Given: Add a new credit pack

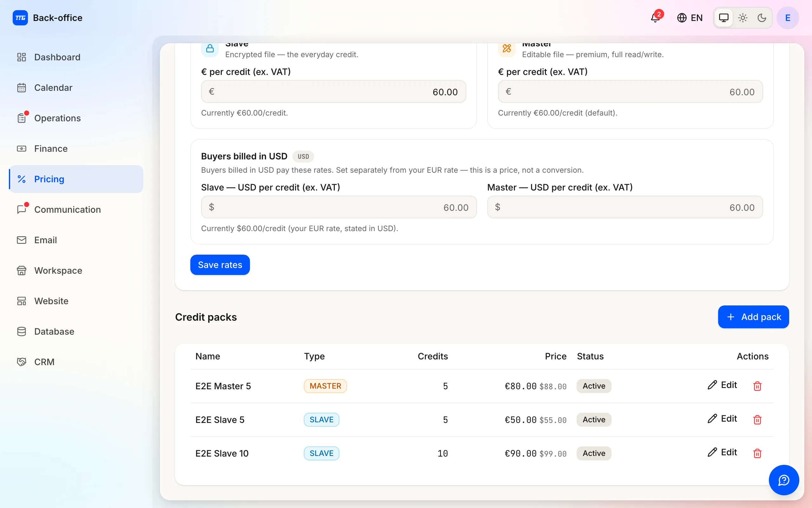Looking at the screenshot, I should pos(753,317).
